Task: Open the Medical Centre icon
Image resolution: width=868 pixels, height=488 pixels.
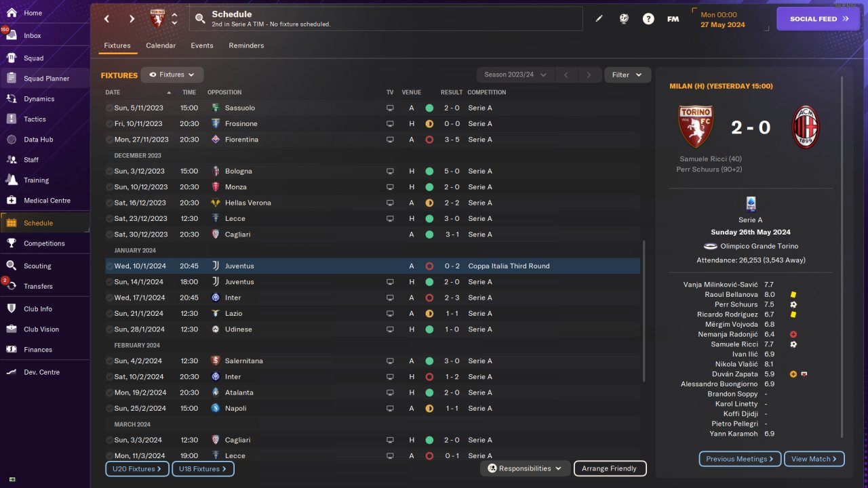Action: (x=12, y=200)
